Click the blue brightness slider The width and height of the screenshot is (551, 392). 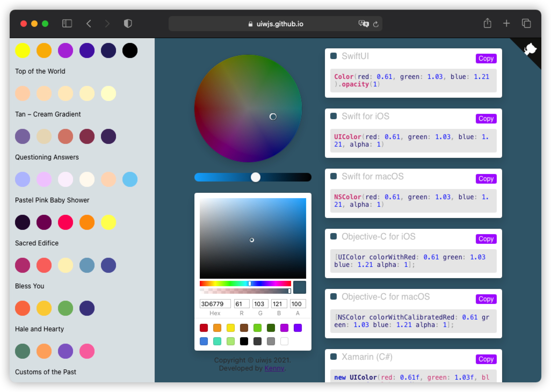255,177
